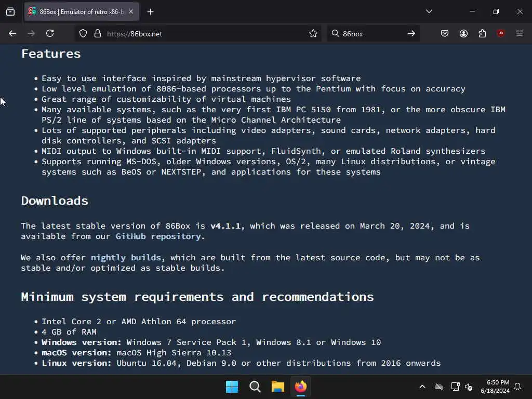532x399 pixels.
Task: Click the MIDI output feature bullet
Action: (263, 151)
